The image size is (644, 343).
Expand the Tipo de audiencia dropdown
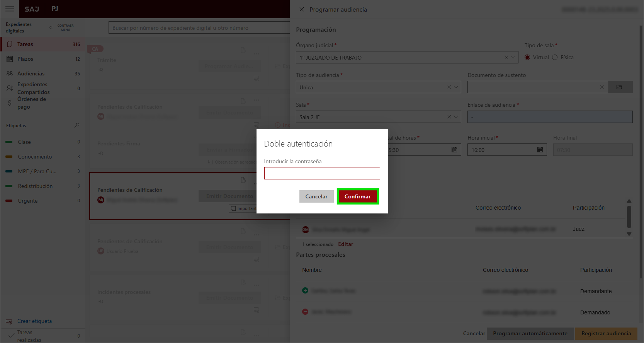[456, 87]
